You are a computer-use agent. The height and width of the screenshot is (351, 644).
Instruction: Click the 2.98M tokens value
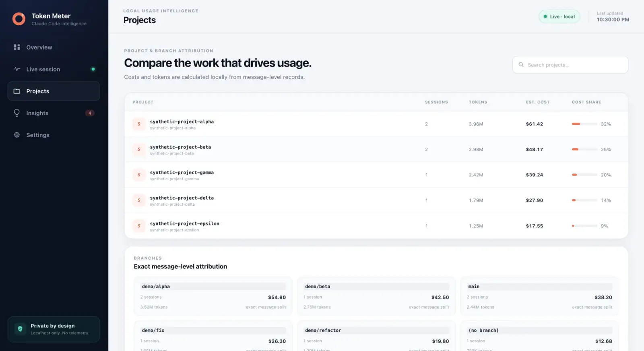coord(476,149)
